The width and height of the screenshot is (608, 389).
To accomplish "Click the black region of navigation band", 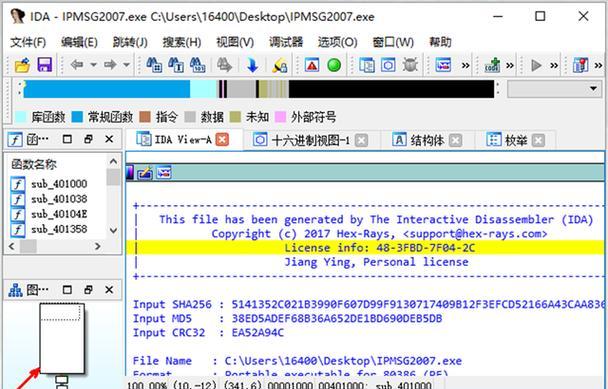I will point(391,89).
